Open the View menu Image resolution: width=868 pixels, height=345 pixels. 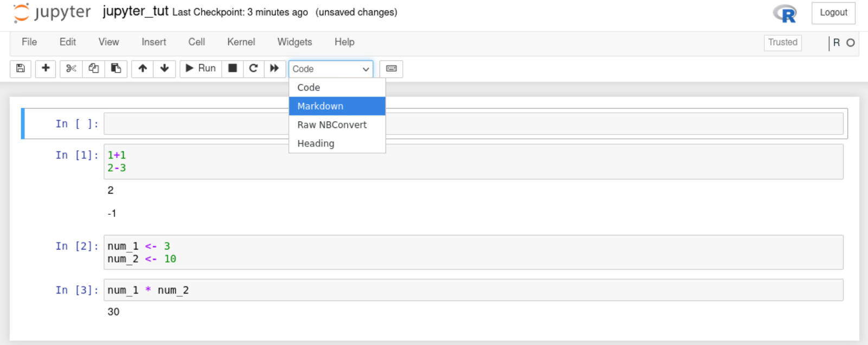(108, 42)
